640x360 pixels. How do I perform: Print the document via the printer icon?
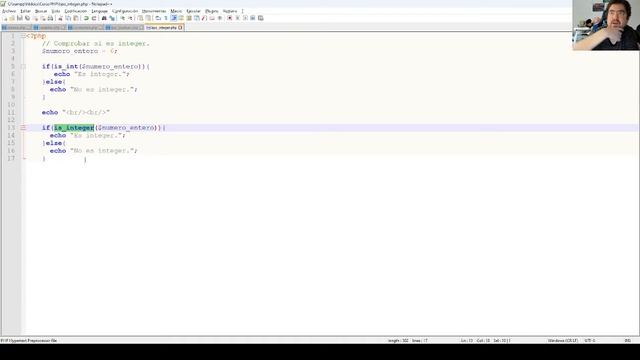(x=50, y=18)
